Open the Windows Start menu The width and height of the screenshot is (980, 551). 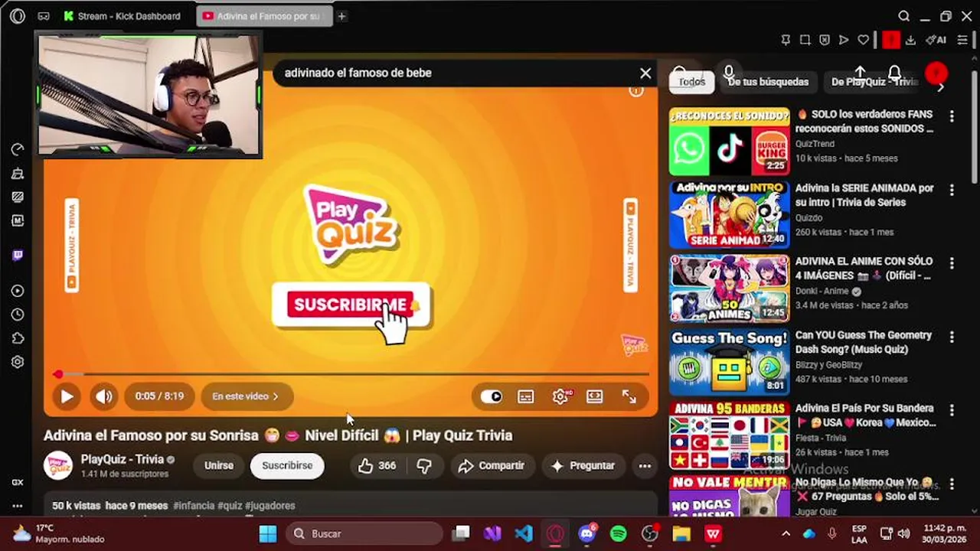[x=268, y=533]
